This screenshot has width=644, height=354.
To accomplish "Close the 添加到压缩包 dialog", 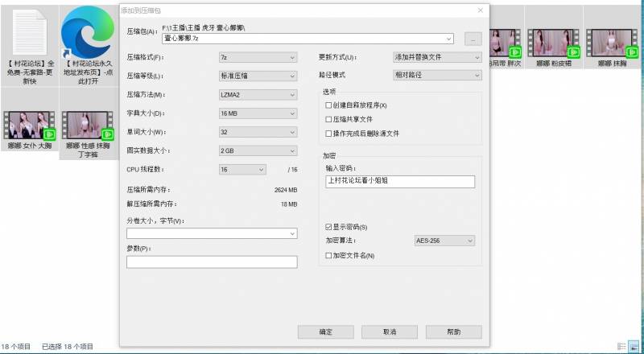I will coord(481,10).
